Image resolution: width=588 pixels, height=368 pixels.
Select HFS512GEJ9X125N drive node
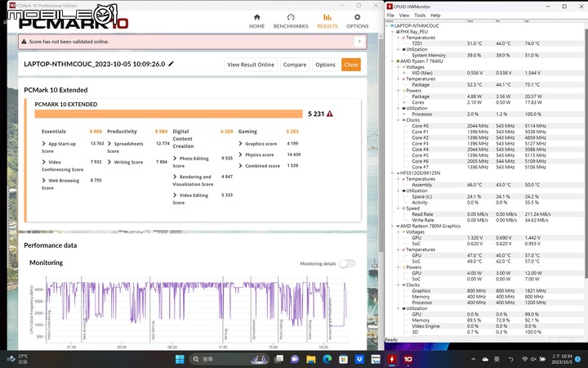pyautogui.click(x=420, y=173)
